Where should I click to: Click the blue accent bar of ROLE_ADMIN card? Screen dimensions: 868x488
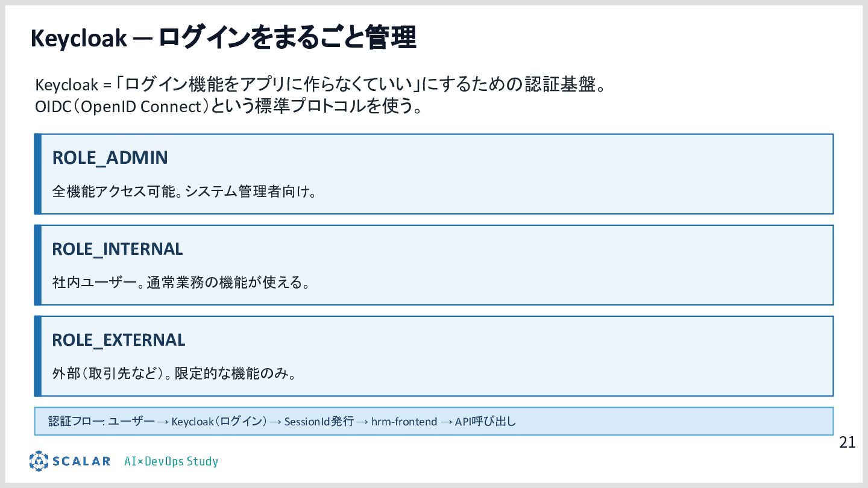coord(37,174)
